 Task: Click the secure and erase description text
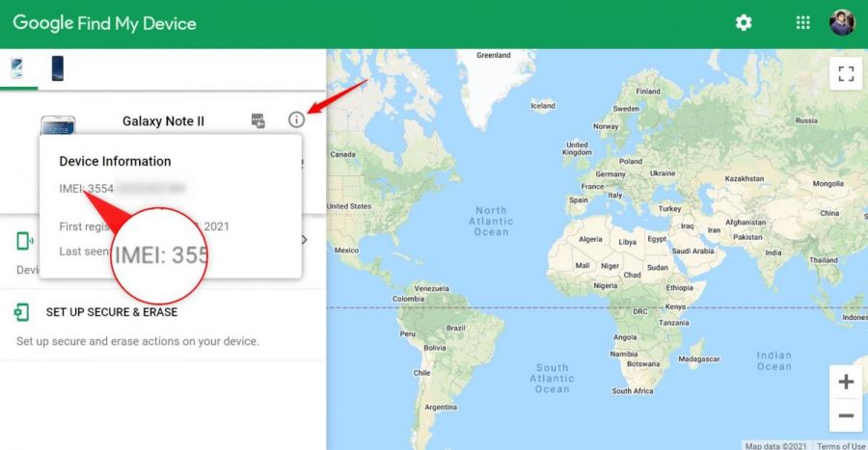click(x=137, y=341)
